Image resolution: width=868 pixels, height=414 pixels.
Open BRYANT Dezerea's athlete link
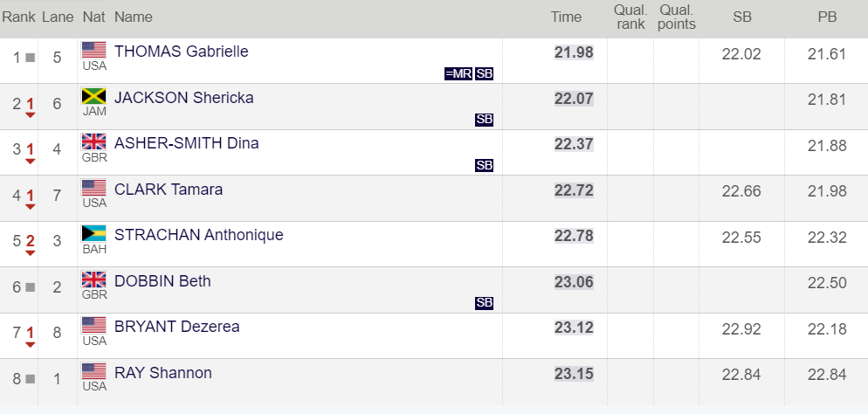(x=176, y=327)
